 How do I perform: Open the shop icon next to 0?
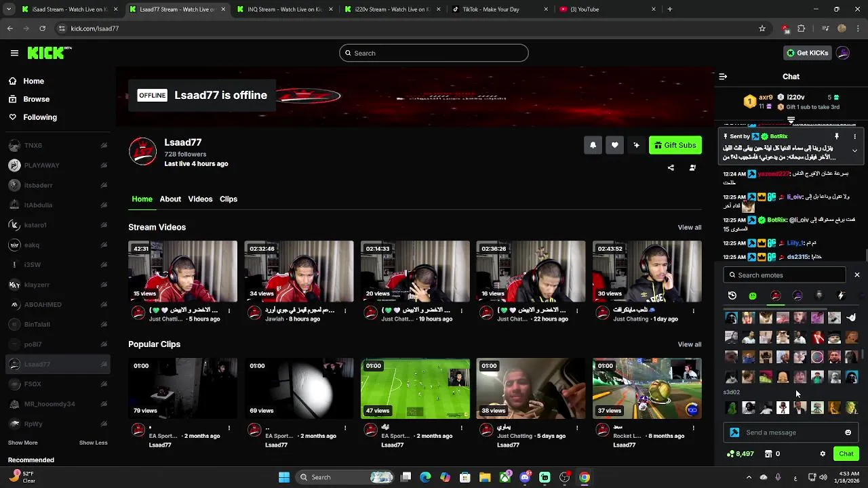click(x=768, y=454)
